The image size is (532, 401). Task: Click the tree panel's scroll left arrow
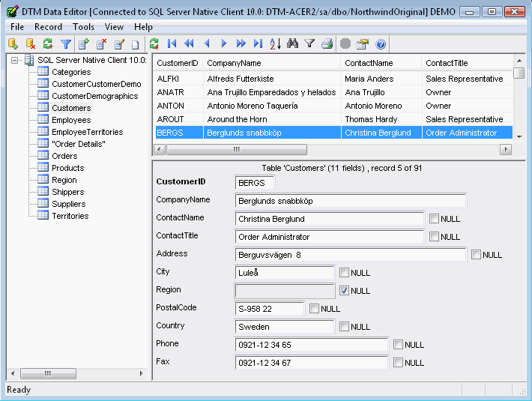pyautogui.click(x=13, y=373)
